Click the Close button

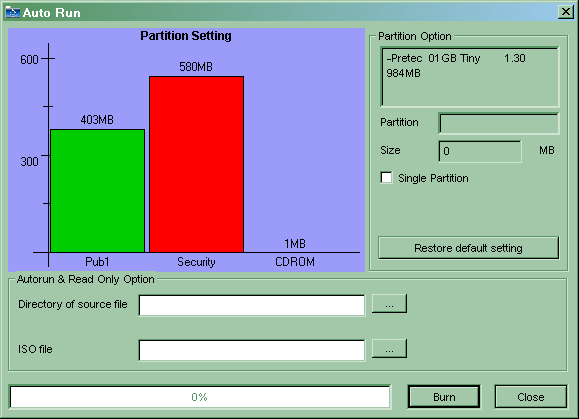point(531,397)
